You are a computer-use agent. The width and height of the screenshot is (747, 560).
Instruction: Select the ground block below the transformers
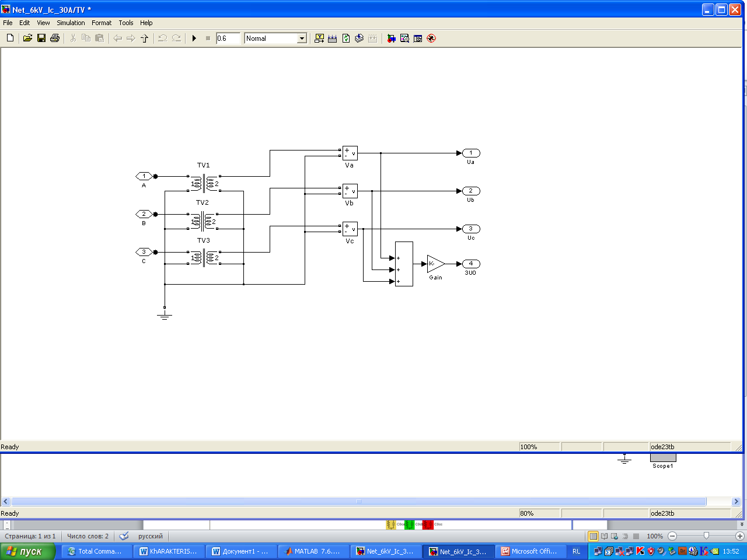tap(165, 314)
